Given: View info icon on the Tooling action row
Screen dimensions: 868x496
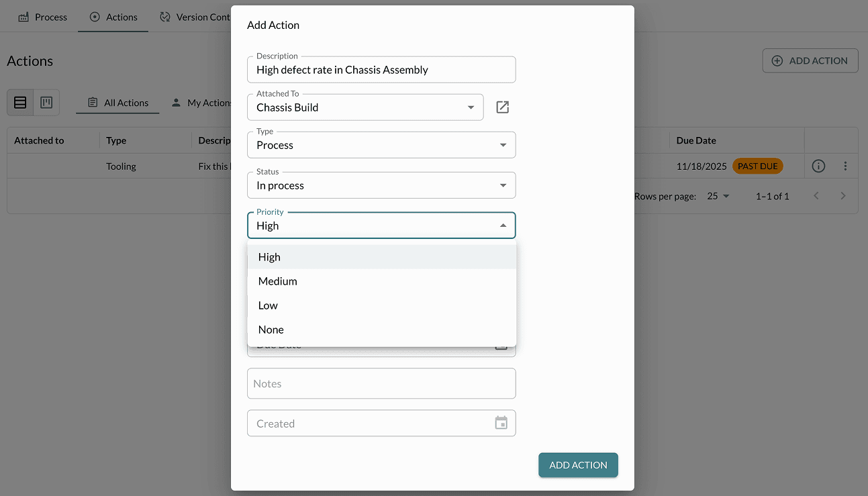Looking at the screenshot, I should (818, 166).
